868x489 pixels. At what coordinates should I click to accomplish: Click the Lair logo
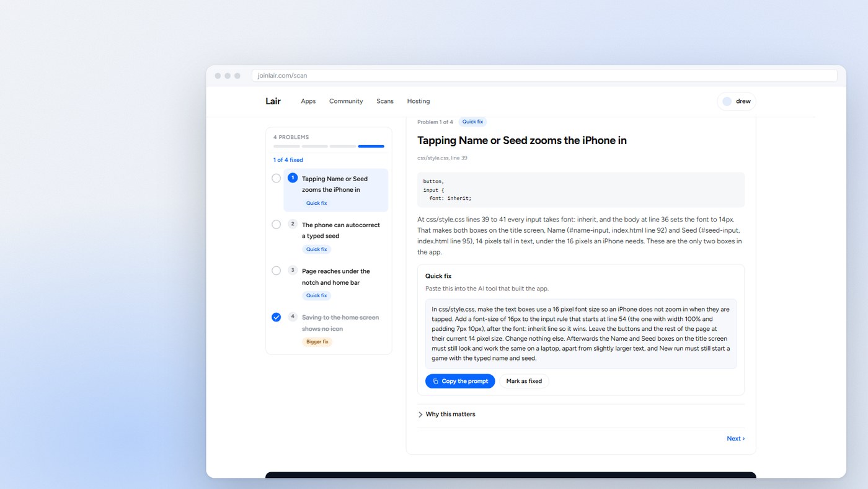[273, 101]
